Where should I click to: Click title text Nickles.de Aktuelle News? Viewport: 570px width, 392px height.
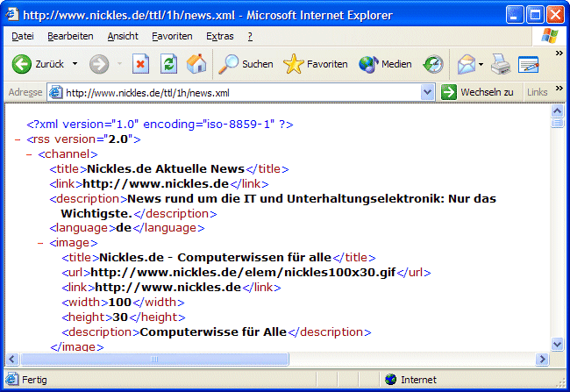(x=166, y=169)
